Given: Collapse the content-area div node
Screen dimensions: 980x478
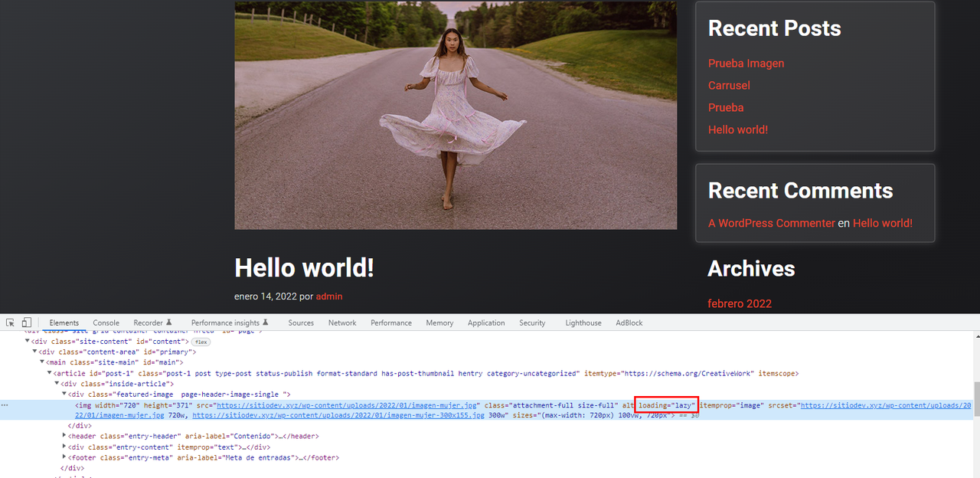Looking at the screenshot, I should [34, 352].
